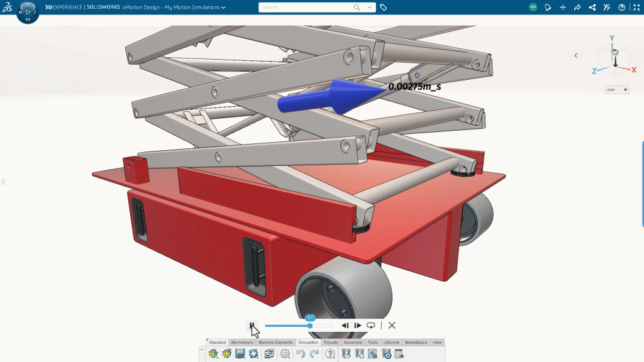
Task: Click the Undo arrow icon
Action: (x=300, y=354)
